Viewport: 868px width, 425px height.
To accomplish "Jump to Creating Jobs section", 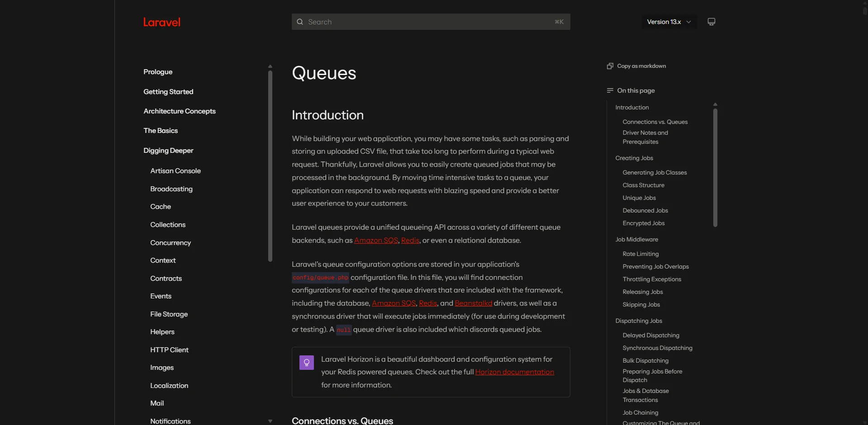I will (x=634, y=158).
